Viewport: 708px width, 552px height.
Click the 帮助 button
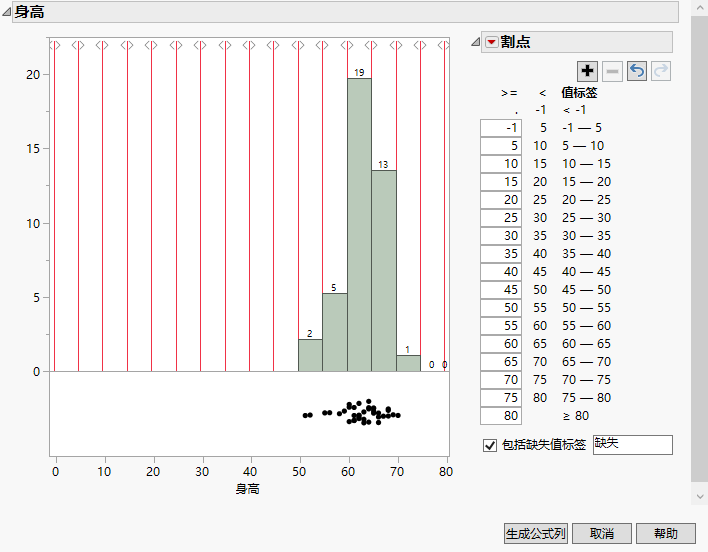click(x=666, y=534)
